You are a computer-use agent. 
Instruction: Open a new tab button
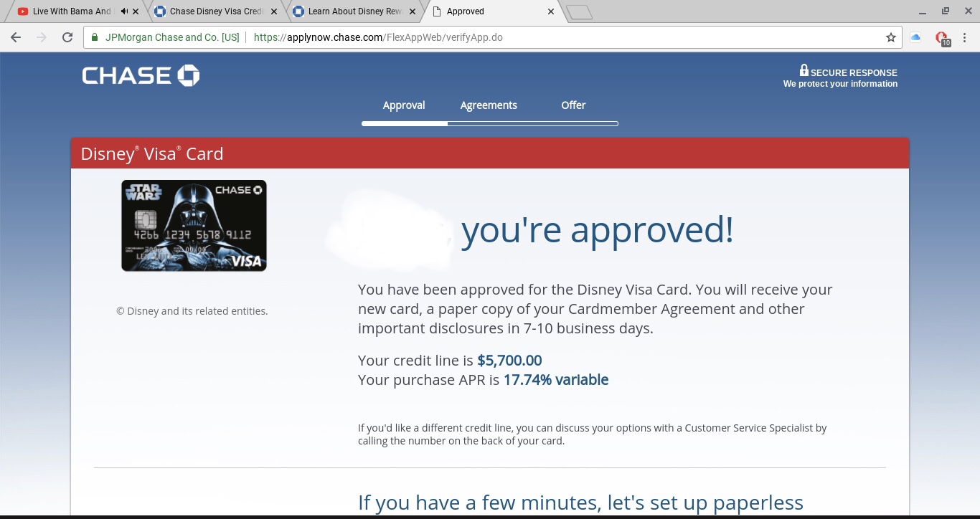579,12
